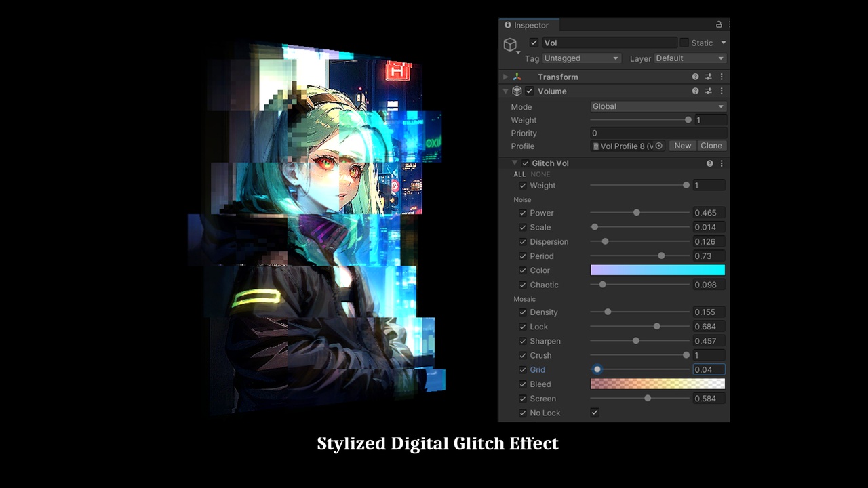Lock the Inspector panel

[719, 24]
